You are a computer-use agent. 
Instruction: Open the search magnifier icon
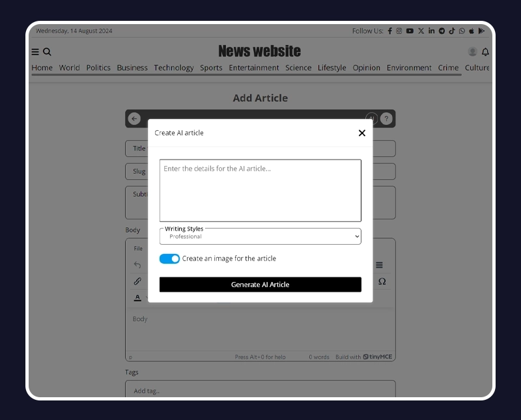pyautogui.click(x=46, y=51)
